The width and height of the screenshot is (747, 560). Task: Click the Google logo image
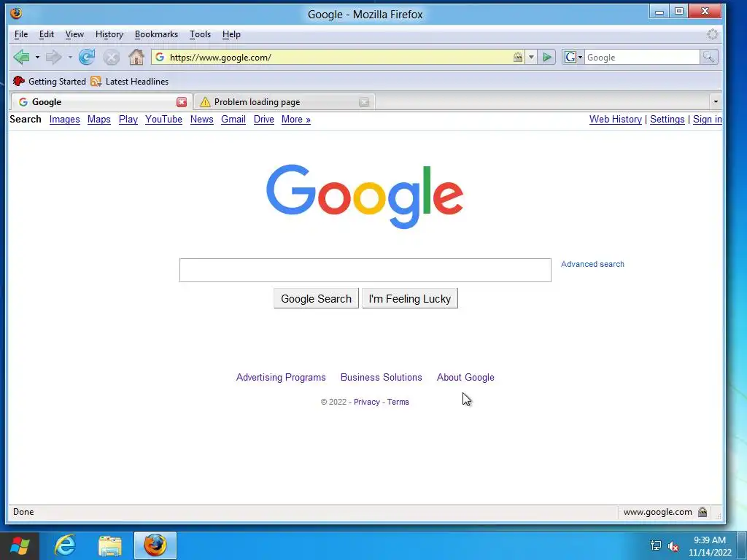(x=365, y=196)
